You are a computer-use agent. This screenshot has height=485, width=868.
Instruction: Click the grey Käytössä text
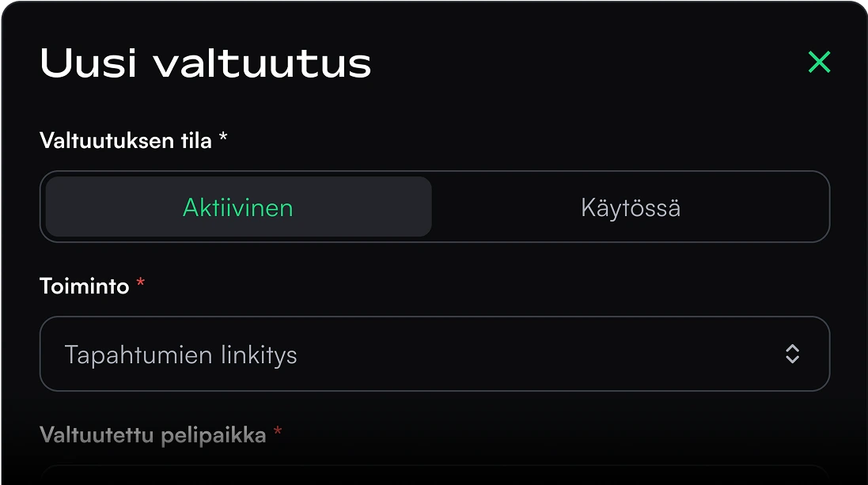[630, 207]
